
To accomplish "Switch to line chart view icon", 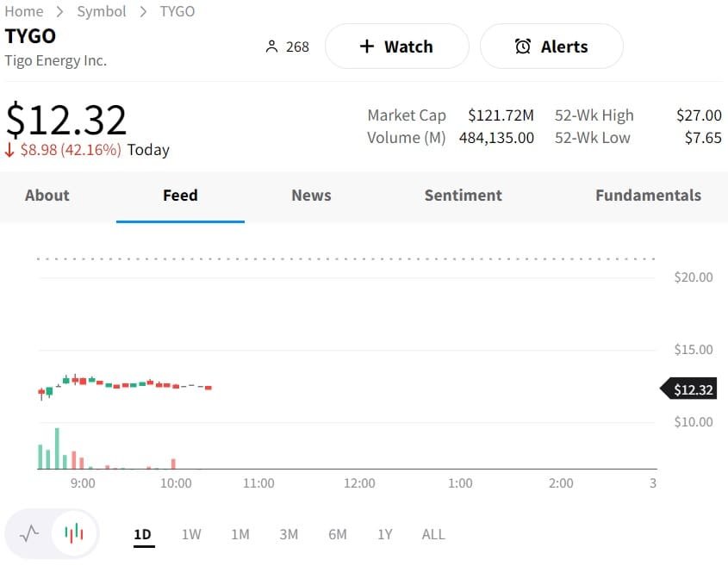I will point(29,533).
